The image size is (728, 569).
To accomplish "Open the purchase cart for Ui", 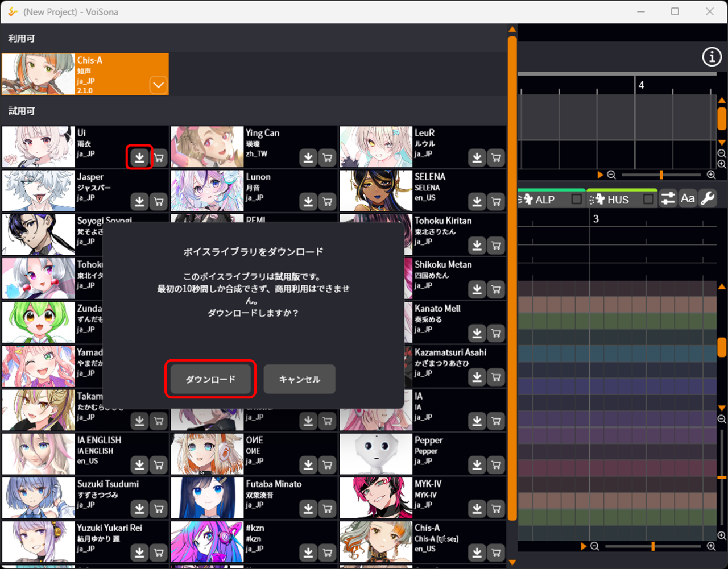I will pos(159,157).
